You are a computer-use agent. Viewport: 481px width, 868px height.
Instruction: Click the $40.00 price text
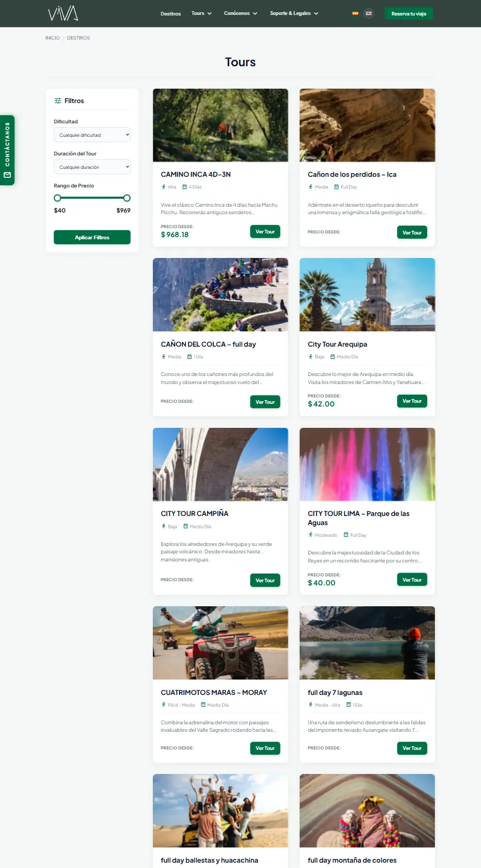[322, 583]
